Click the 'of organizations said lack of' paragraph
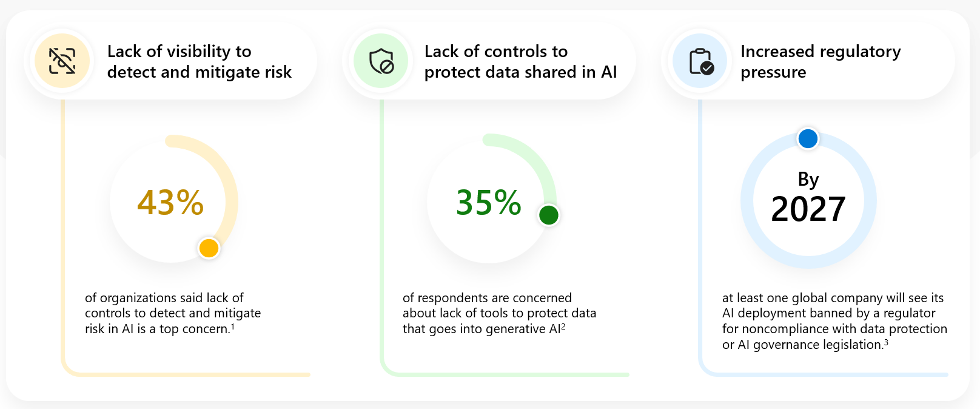This screenshot has width=980, height=409. (173, 313)
